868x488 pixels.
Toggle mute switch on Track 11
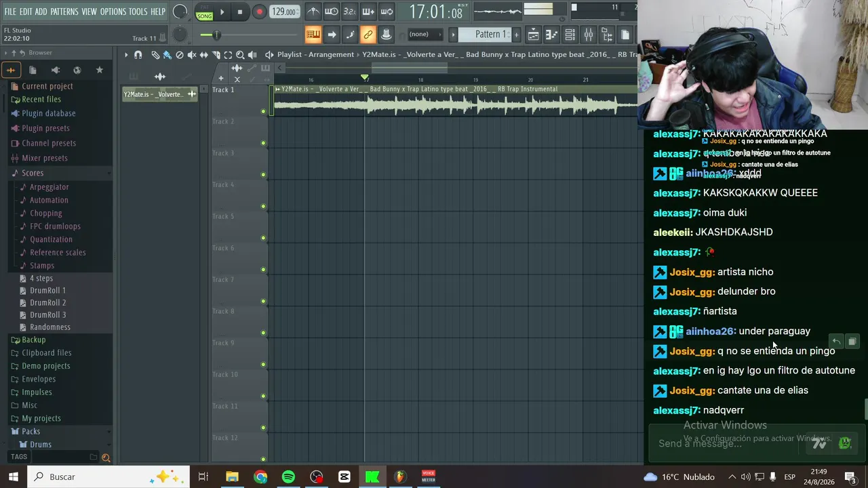tap(263, 428)
